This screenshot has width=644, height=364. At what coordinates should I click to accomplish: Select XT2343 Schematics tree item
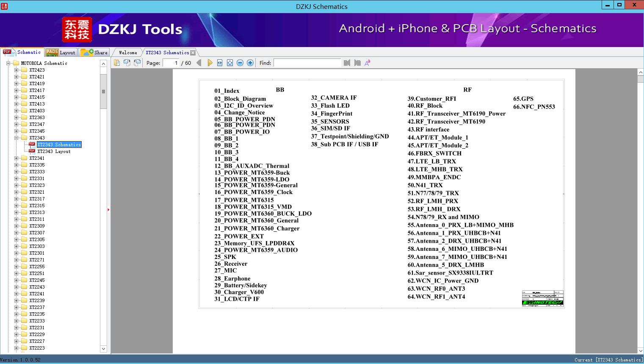(59, 144)
